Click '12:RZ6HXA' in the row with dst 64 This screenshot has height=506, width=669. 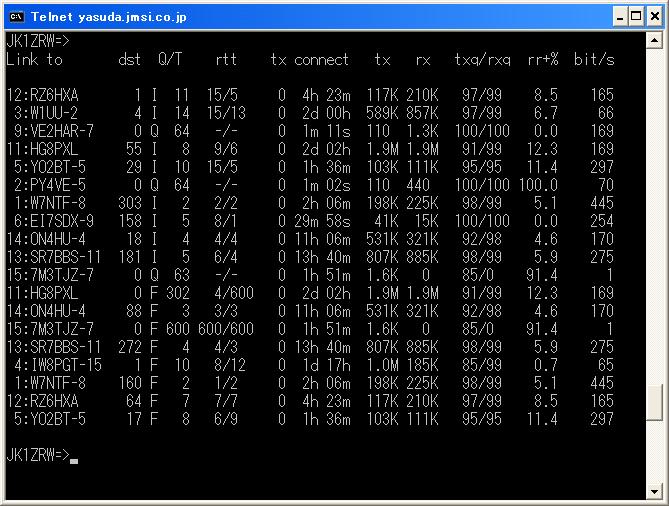point(42,401)
